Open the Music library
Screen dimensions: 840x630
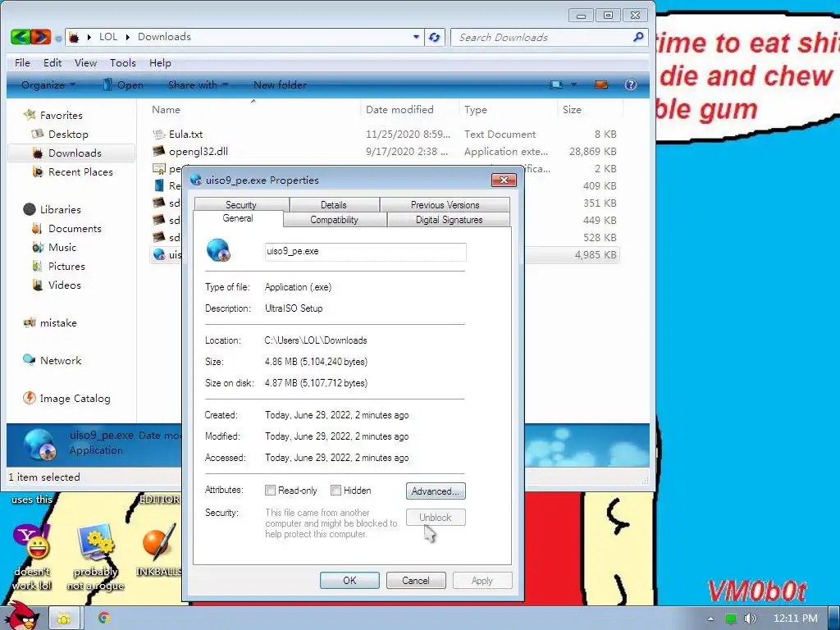point(62,247)
